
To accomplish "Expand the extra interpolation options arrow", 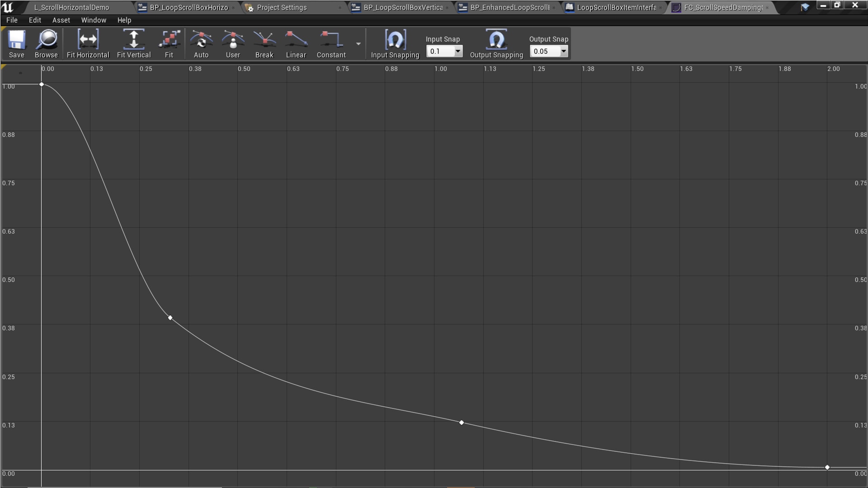I will [x=358, y=43].
